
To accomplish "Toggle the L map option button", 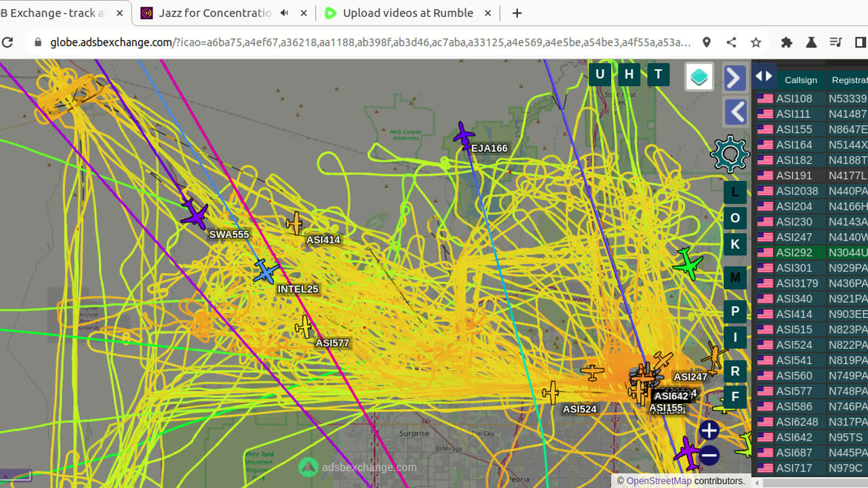I will (x=735, y=192).
